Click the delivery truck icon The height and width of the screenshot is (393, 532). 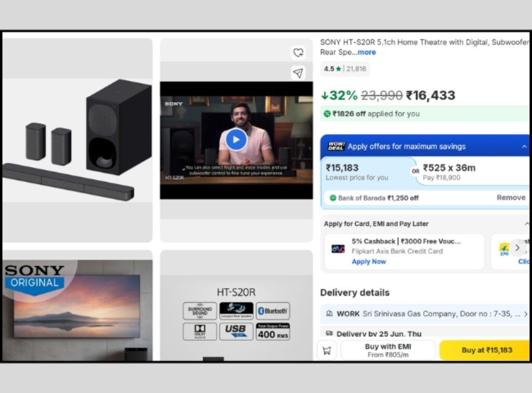(329, 334)
